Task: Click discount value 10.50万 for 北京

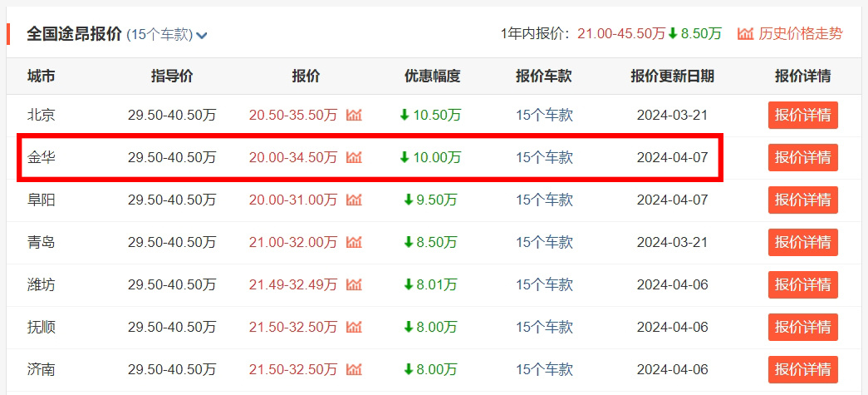Action: pyautogui.click(x=437, y=116)
